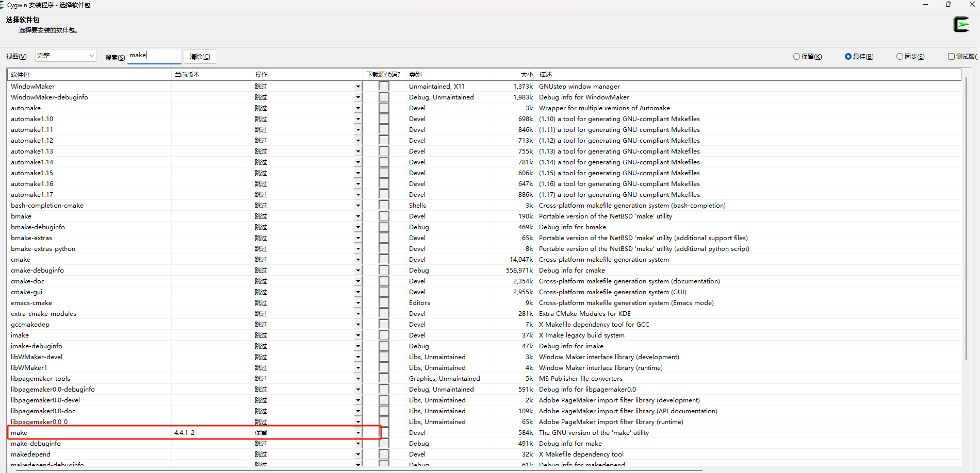Open action dropdown for bmake-extras row

coord(358,238)
